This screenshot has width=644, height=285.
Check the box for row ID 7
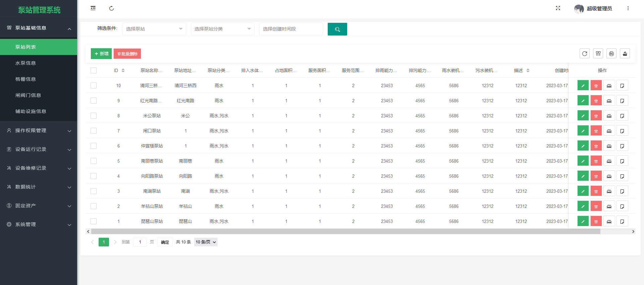[94, 131]
